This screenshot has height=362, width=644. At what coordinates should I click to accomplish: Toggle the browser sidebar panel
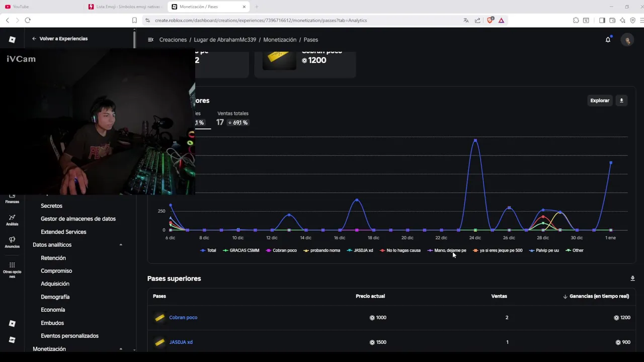(602, 20)
